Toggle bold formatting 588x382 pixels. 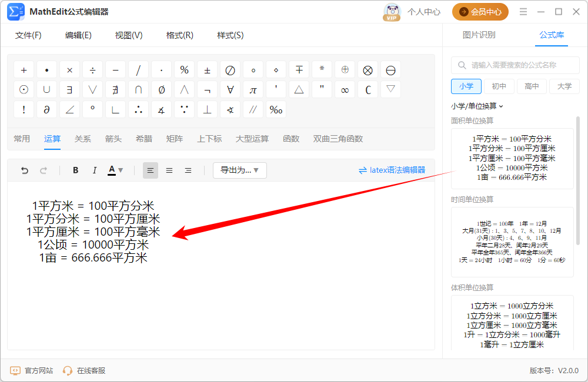pos(75,170)
